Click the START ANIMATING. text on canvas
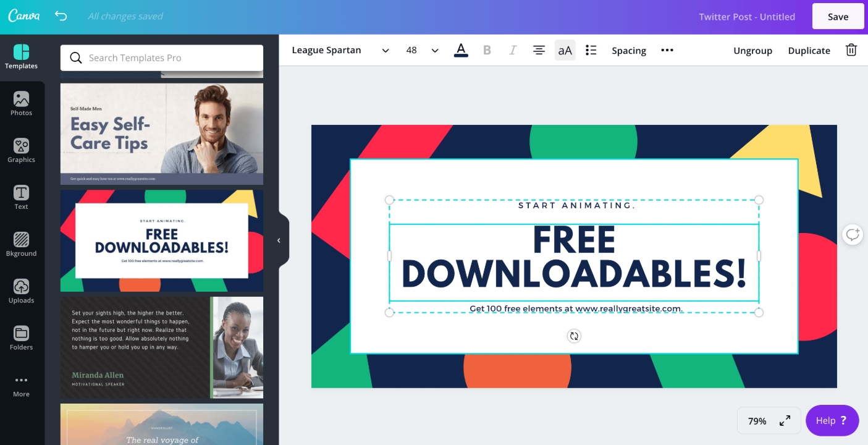 577,205
